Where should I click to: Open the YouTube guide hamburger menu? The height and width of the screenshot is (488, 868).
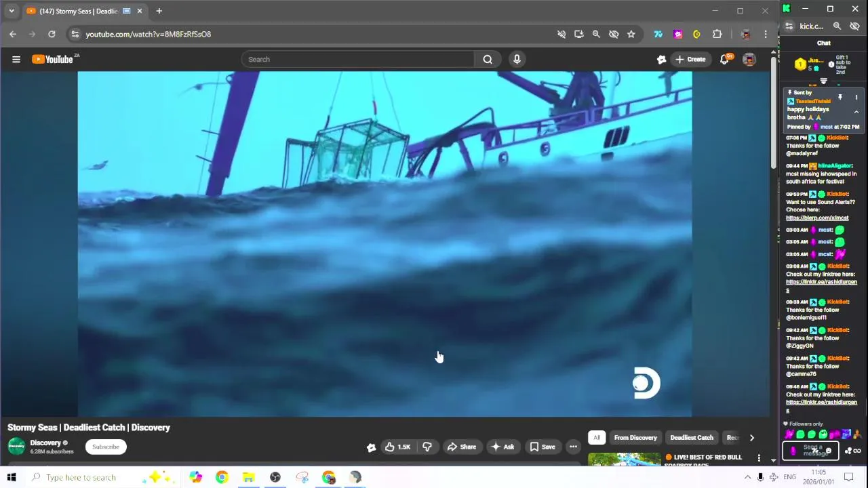click(x=16, y=60)
